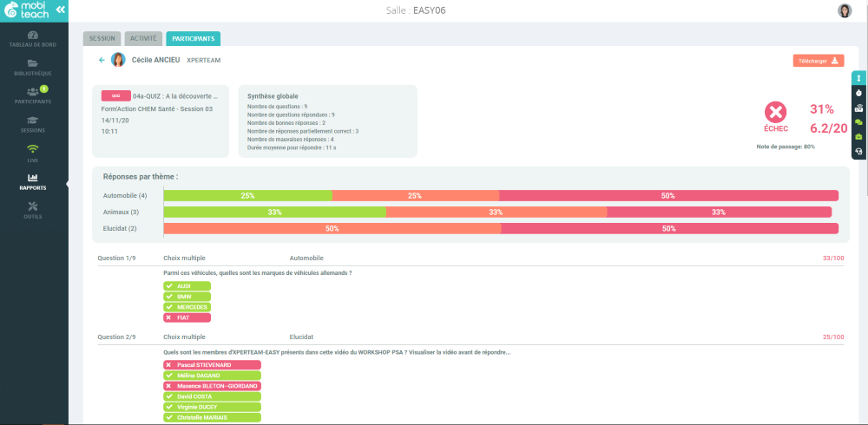
Task: Open the green briefcase icon
Action: [858, 136]
